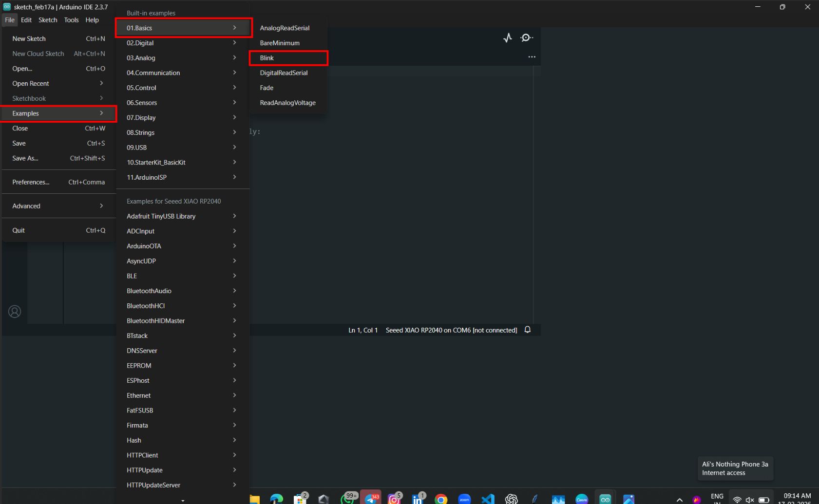Expand the Advanced submenu
819x504 pixels.
[58, 206]
